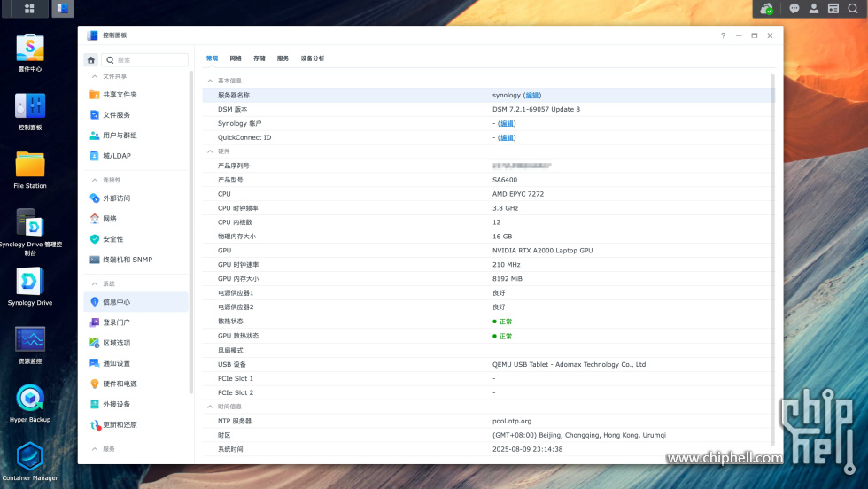Select AMD EPYC 7272 CPU value
Image resolution: width=868 pixels, height=489 pixels.
[x=518, y=194]
